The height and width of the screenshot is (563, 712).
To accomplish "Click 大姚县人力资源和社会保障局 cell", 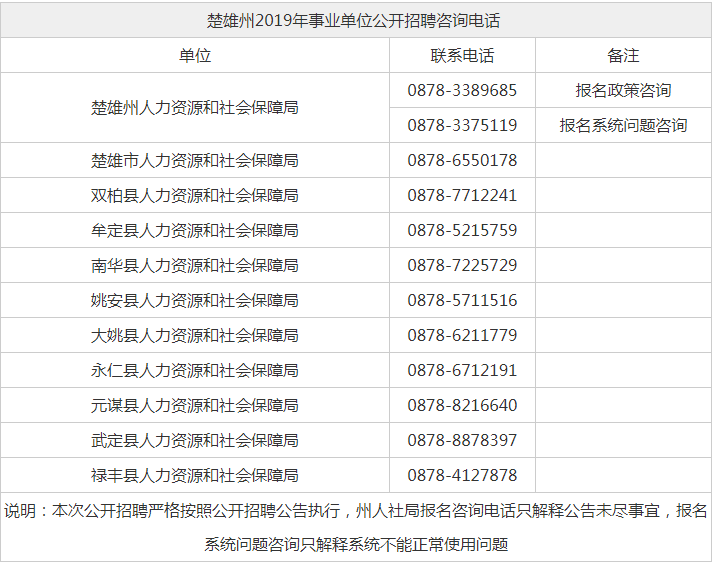I will (195, 335).
